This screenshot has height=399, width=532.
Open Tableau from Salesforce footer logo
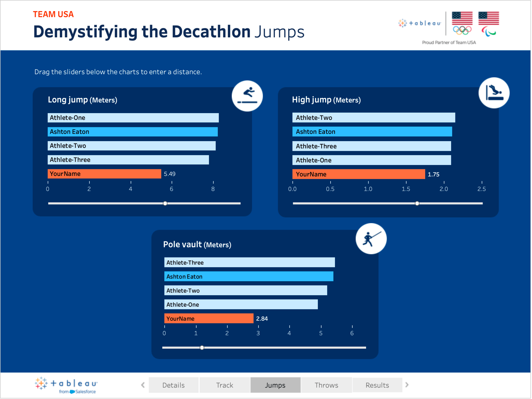click(66, 385)
